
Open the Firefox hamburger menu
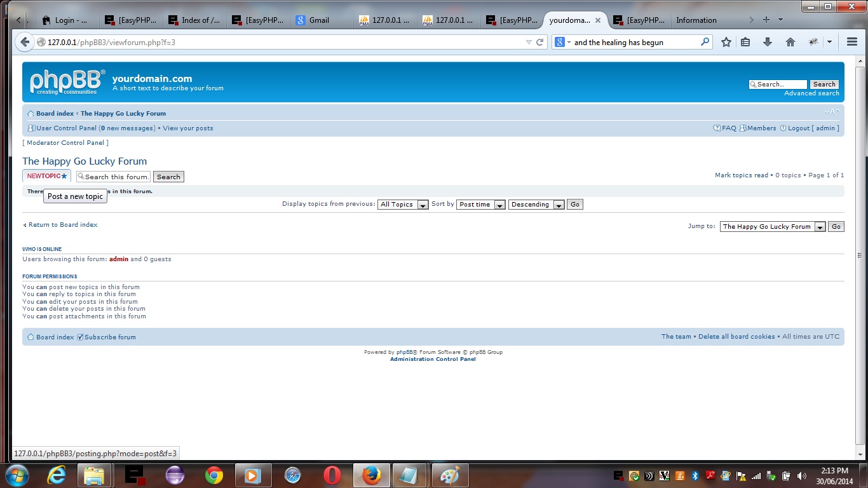pyautogui.click(x=852, y=42)
